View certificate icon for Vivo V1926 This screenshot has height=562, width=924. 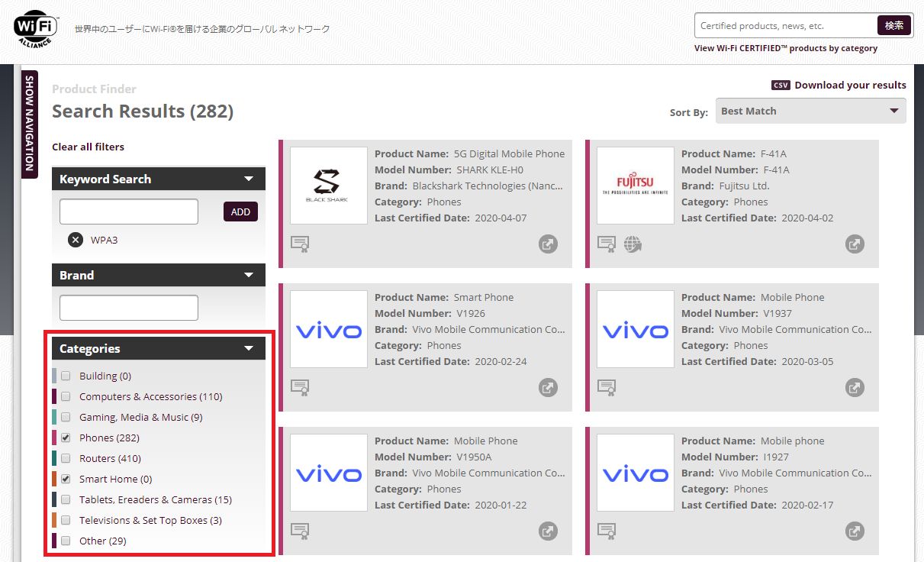coord(300,388)
